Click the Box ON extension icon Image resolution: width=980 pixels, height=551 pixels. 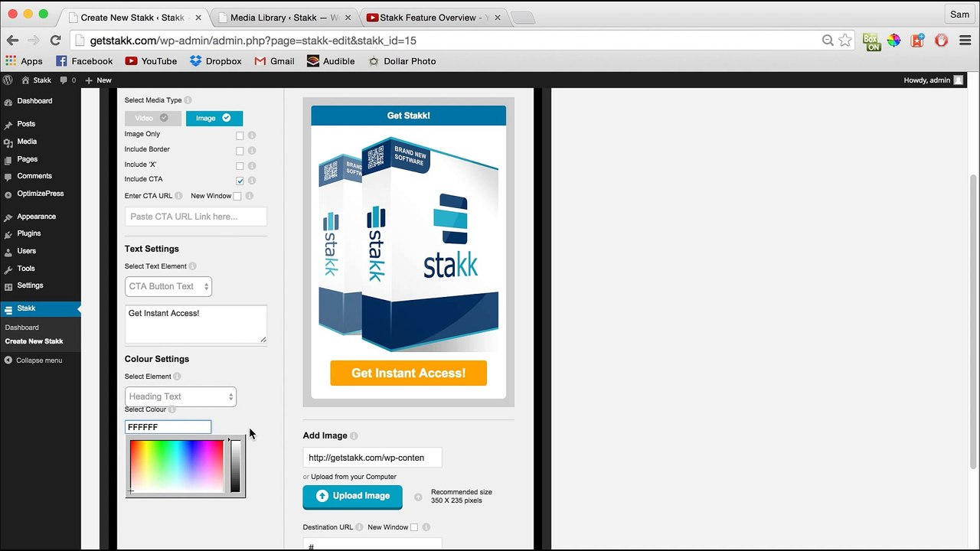(x=871, y=41)
